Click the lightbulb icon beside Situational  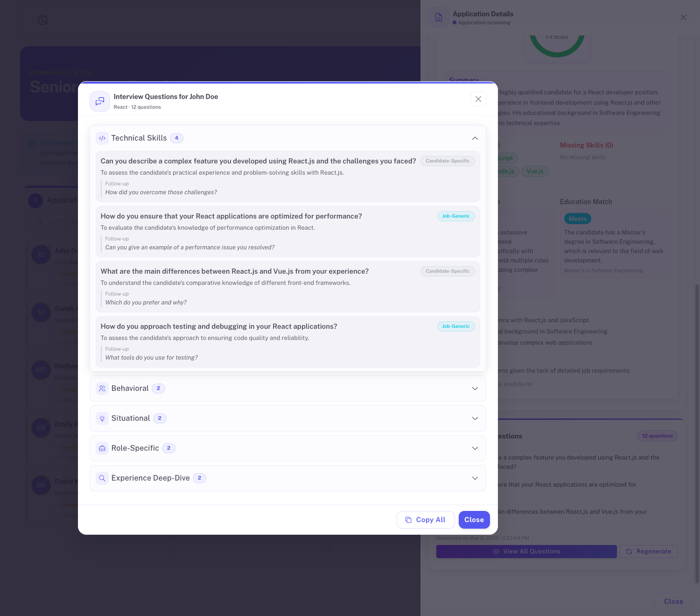coord(102,418)
